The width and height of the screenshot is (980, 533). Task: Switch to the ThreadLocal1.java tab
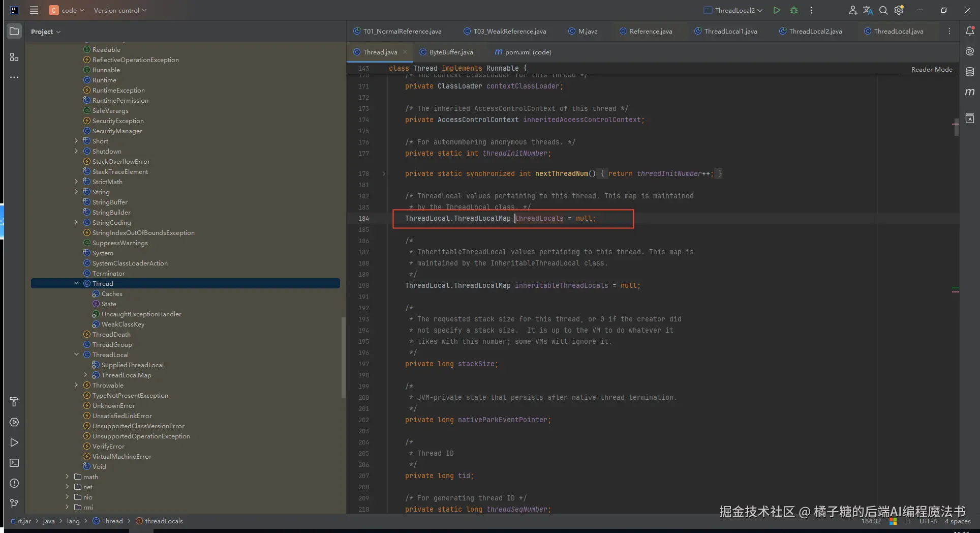point(730,32)
